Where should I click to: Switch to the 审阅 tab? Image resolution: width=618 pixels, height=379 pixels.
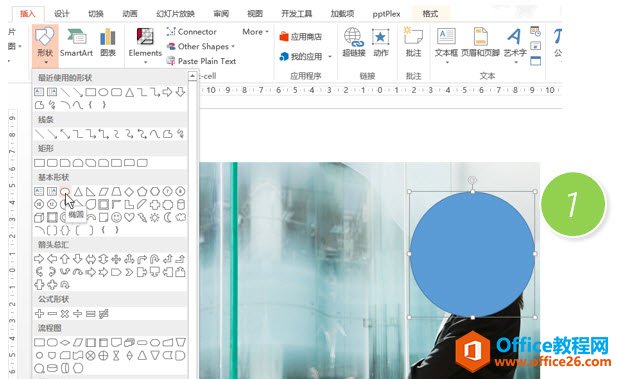(221, 14)
